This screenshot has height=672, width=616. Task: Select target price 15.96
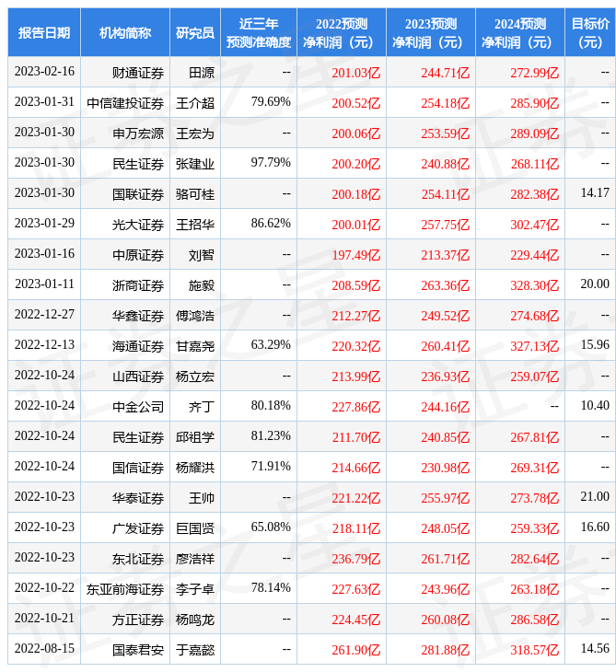point(595,345)
